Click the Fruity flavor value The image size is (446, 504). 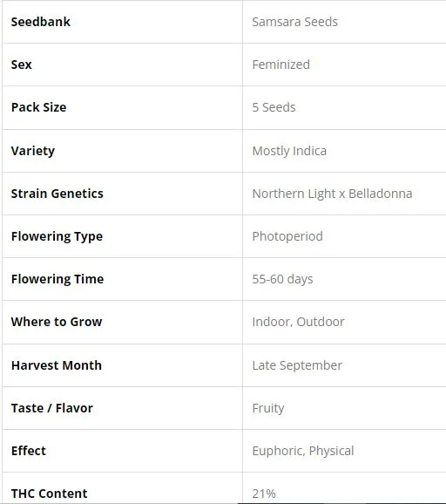268,408
